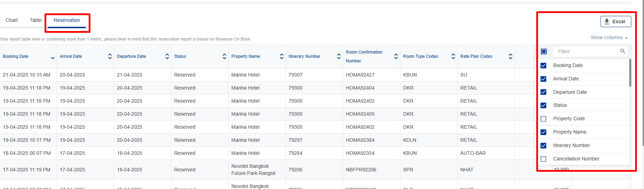The height and width of the screenshot is (189, 644).
Task: Click the search magnifier in Filter box
Action: coord(622,51)
